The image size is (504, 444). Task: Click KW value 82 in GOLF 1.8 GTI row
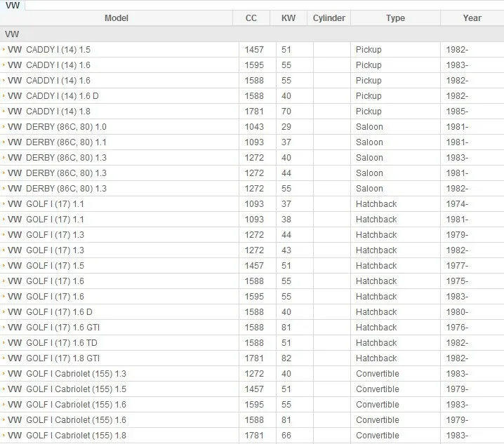coord(286,358)
